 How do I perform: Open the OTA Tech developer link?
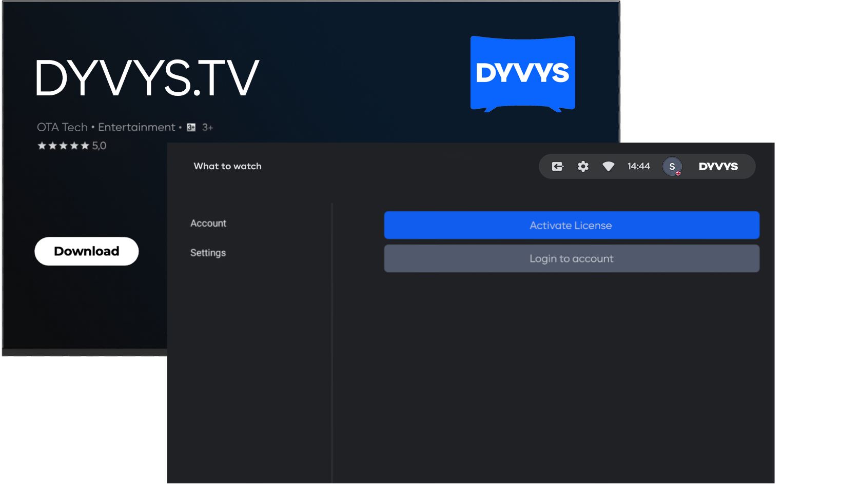pos(62,127)
